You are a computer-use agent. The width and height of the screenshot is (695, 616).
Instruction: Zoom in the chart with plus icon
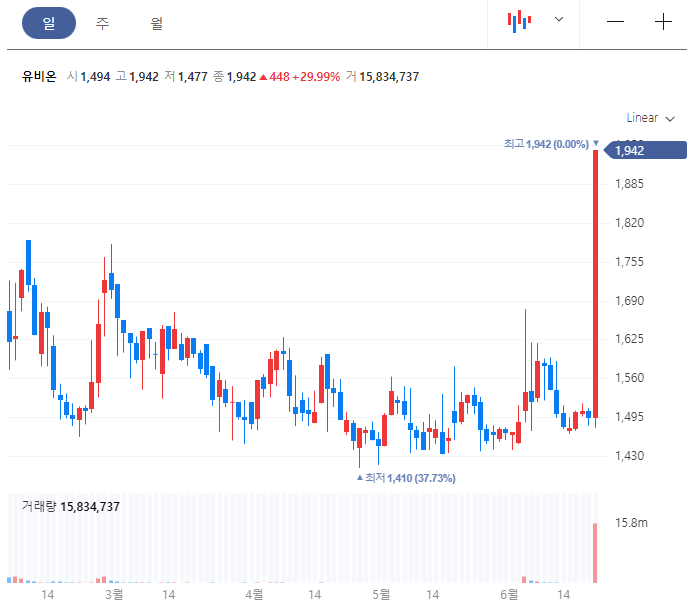pyautogui.click(x=663, y=21)
